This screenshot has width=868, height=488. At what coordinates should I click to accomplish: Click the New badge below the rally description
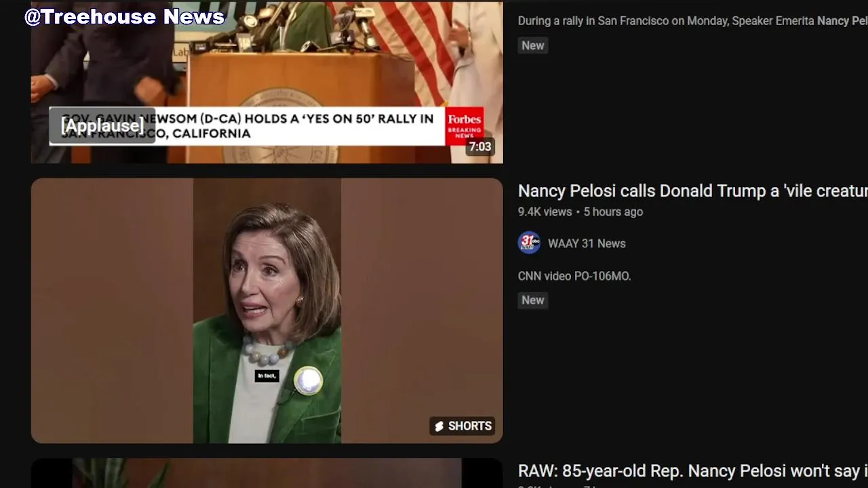pyautogui.click(x=533, y=45)
